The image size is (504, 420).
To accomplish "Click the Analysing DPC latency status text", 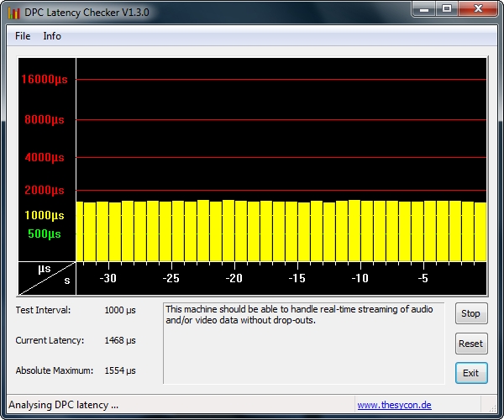I will 63,405.
